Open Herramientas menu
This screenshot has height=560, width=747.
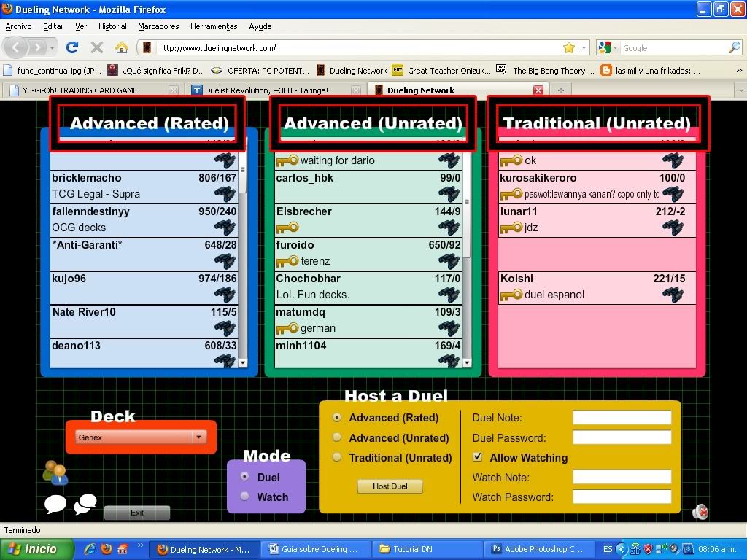coord(214,27)
